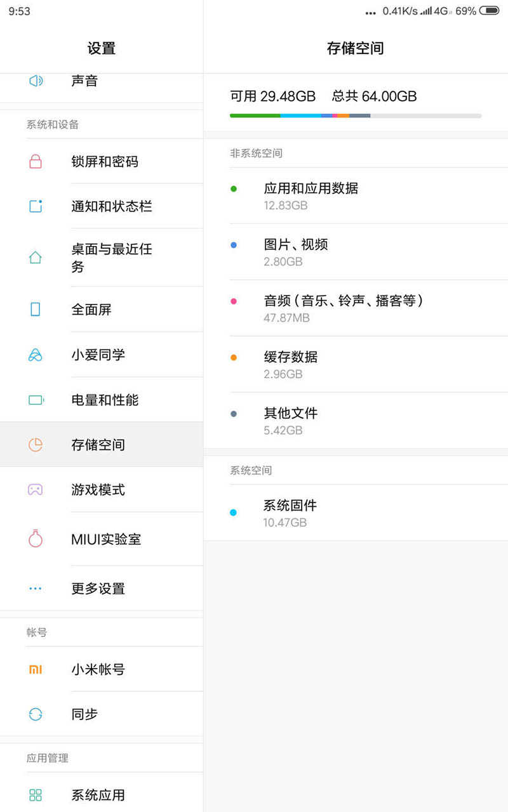This screenshot has width=508, height=812.
Task: Select 存储空间 in the settings list
Action: [x=98, y=445]
